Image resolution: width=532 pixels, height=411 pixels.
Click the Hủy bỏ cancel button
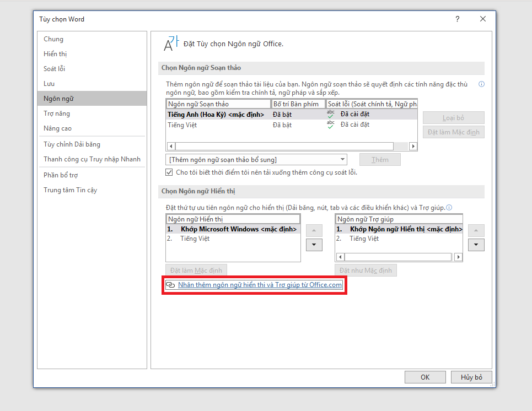(x=471, y=377)
